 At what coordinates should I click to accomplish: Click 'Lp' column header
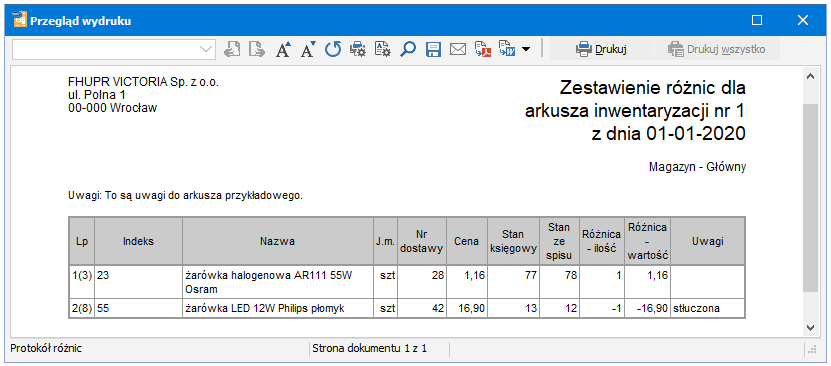coord(82,241)
